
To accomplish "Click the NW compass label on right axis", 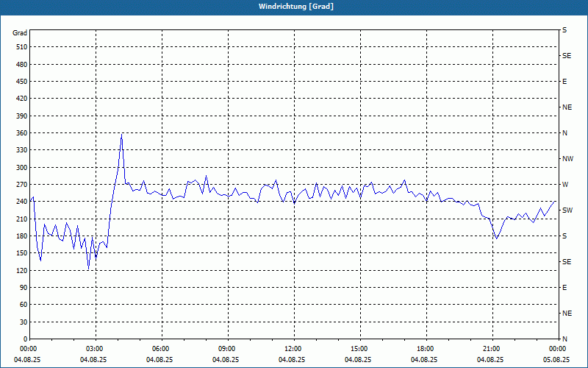I will [x=567, y=159].
